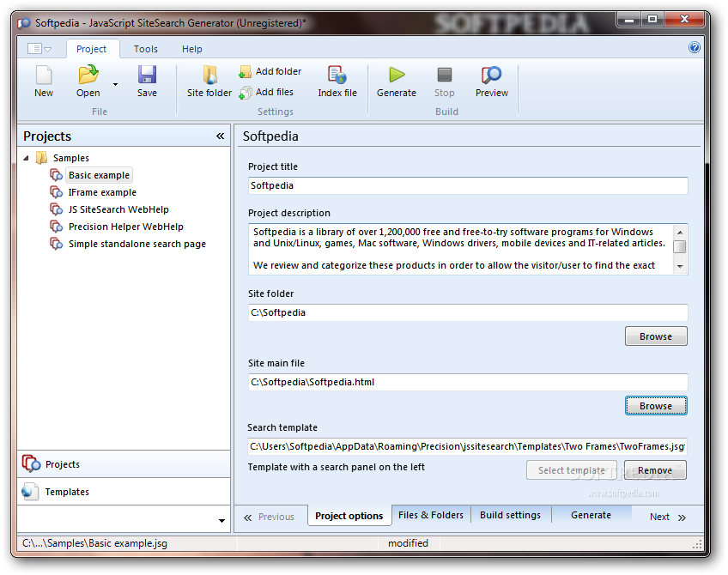The height and width of the screenshot is (575, 728).
Task: Switch to the Project ribbon tab
Action: pos(92,49)
